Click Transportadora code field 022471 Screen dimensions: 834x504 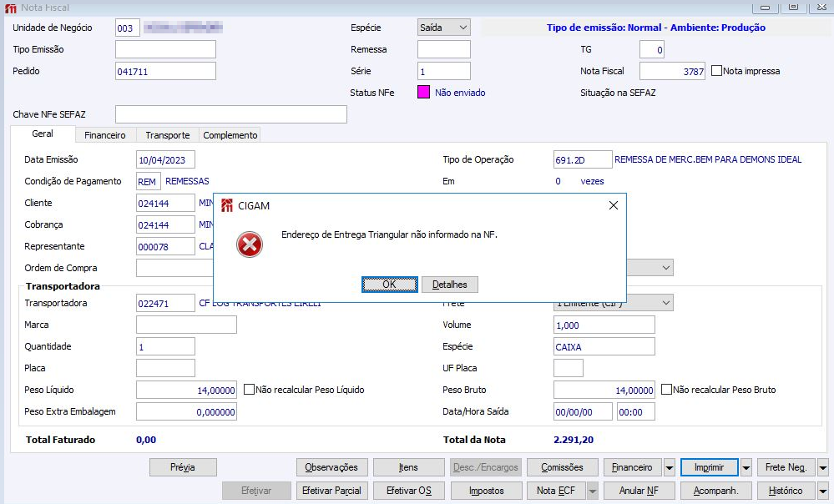pyautogui.click(x=165, y=303)
